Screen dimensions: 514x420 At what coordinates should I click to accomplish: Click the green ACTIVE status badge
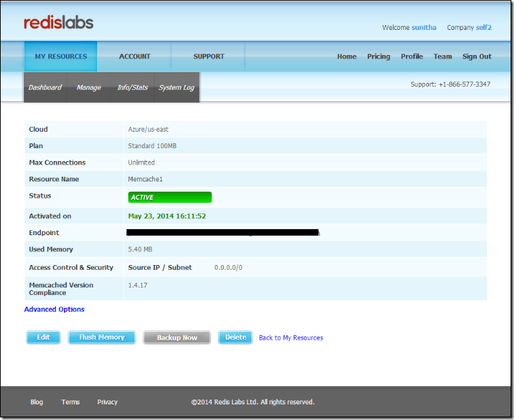point(170,197)
